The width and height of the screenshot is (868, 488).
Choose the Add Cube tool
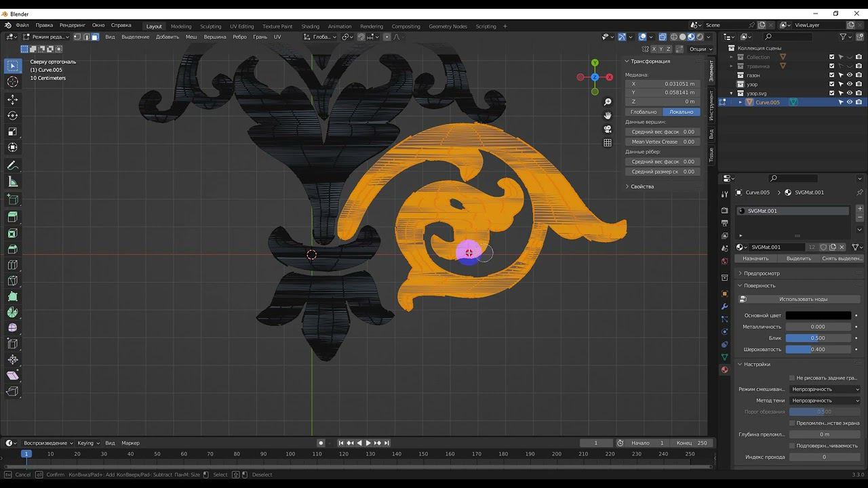click(x=12, y=199)
